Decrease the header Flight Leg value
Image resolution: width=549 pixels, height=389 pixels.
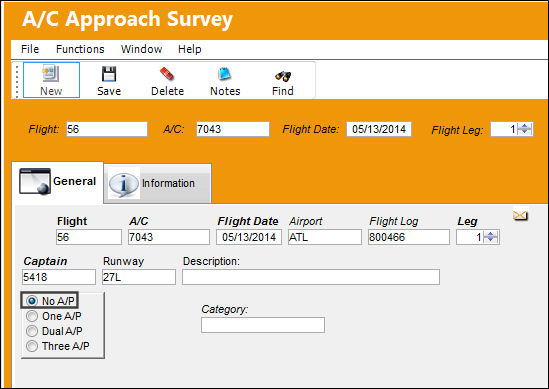524,132
